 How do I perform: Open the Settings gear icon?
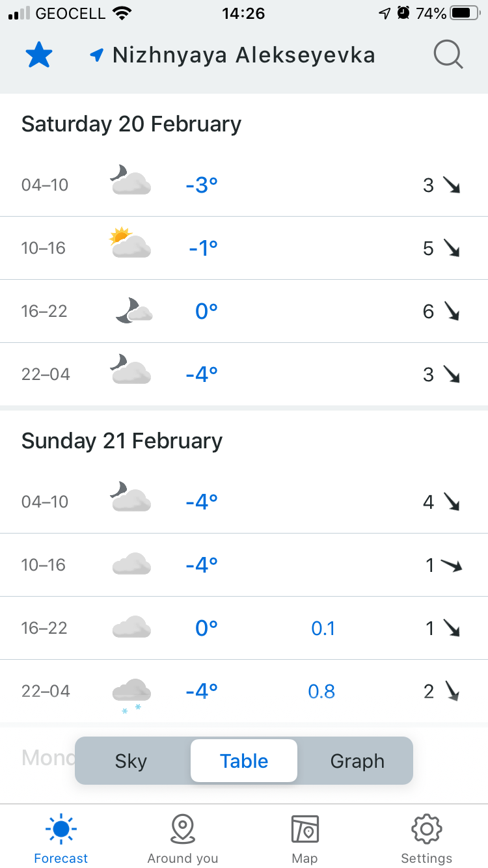click(427, 829)
